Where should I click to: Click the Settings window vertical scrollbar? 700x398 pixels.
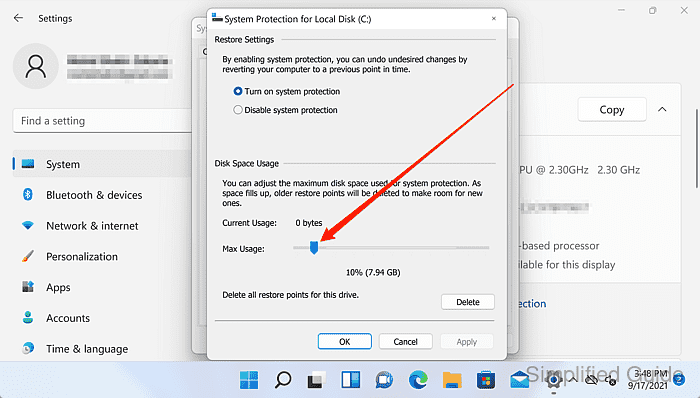[696, 148]
